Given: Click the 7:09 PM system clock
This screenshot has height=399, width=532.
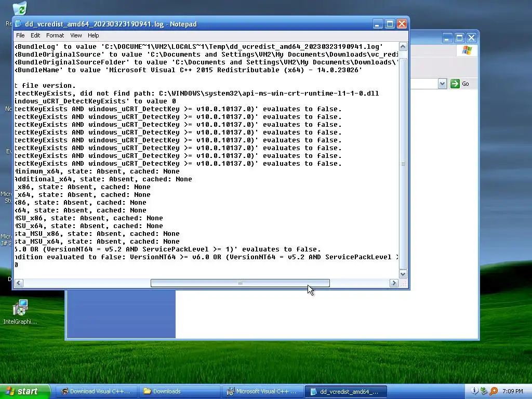Looking at the screenshot, I should 513,391.
